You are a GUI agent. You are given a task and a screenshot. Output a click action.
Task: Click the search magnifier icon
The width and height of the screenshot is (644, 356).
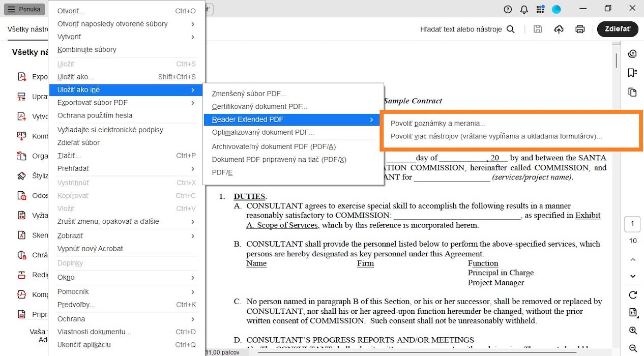(511, 29)
